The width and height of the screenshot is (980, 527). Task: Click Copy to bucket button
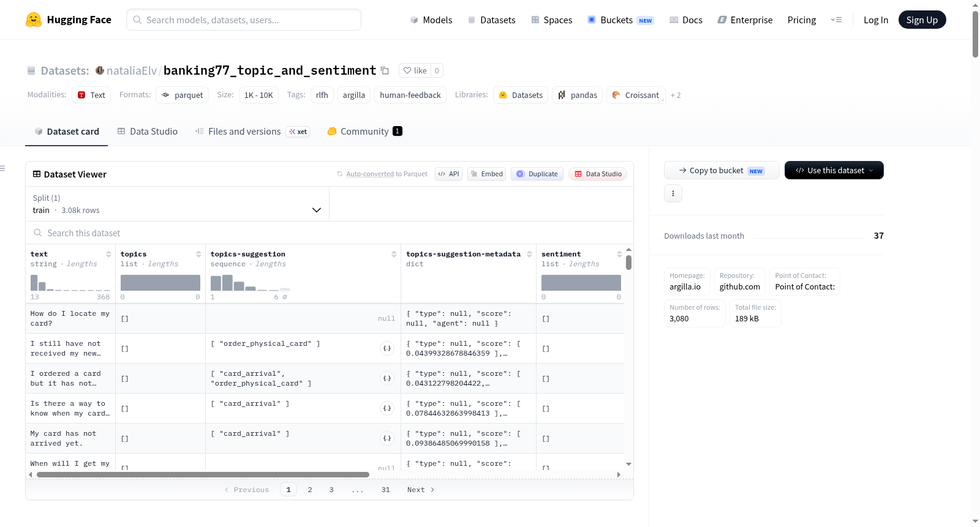pyautogui.click(x=722, y=170)
